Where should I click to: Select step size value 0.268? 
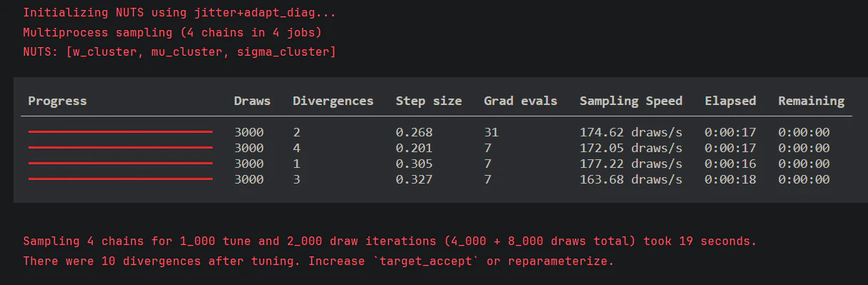[x=414, y=132]
